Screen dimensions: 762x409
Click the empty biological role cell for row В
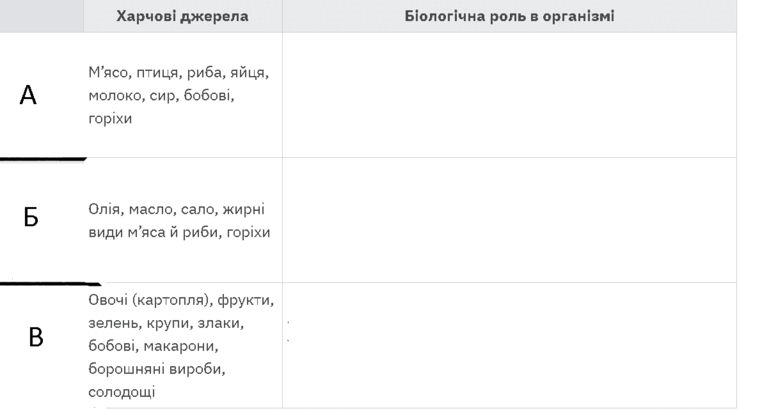pos(509,345)
